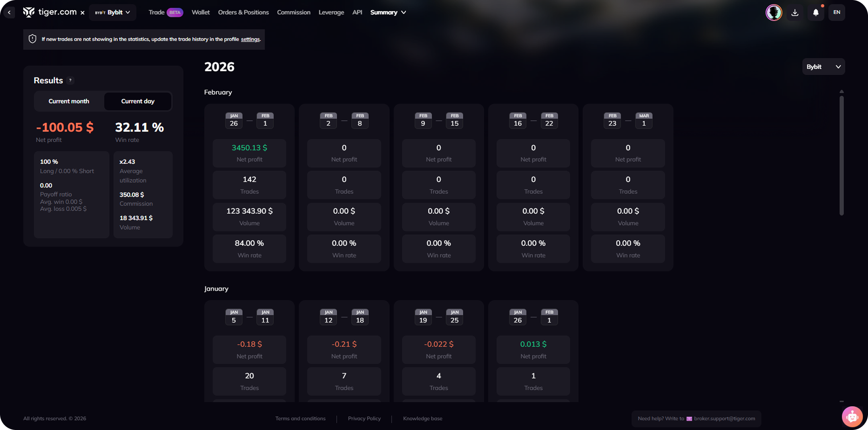Image resolution: width=868 pixels, height=430 pixels.
Task: Open the Bybit filter dropdown beside 2026
Action: pos(823,67)
